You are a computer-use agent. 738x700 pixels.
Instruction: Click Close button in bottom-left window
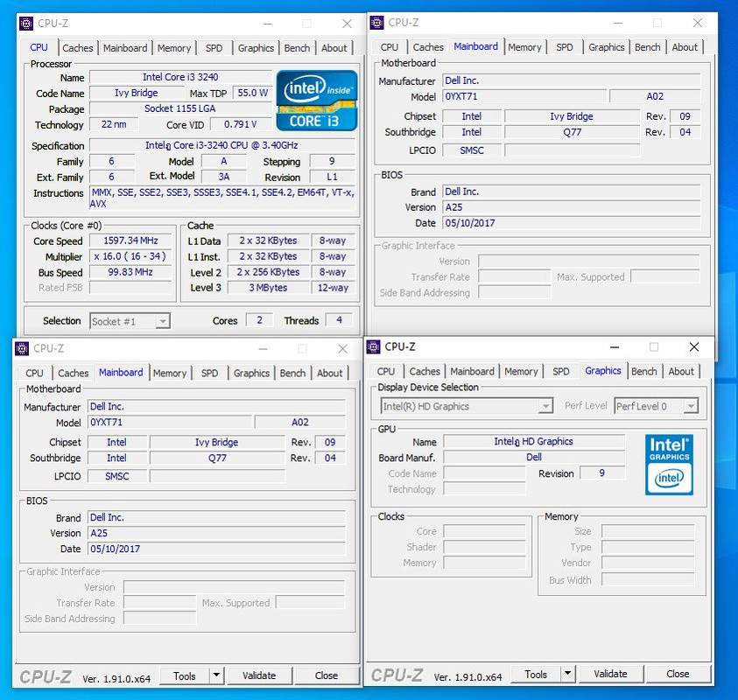(x=327, y=675)
